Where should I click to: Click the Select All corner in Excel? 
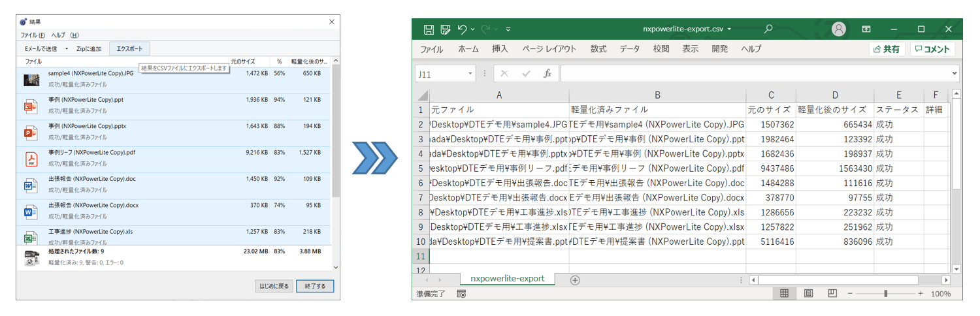(422, 95)
